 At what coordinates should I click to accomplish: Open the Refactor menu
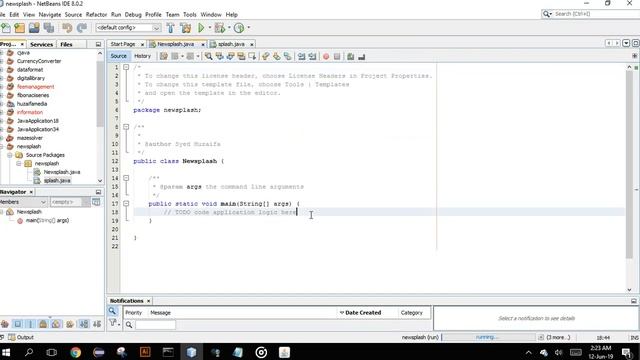coord(96,14)
